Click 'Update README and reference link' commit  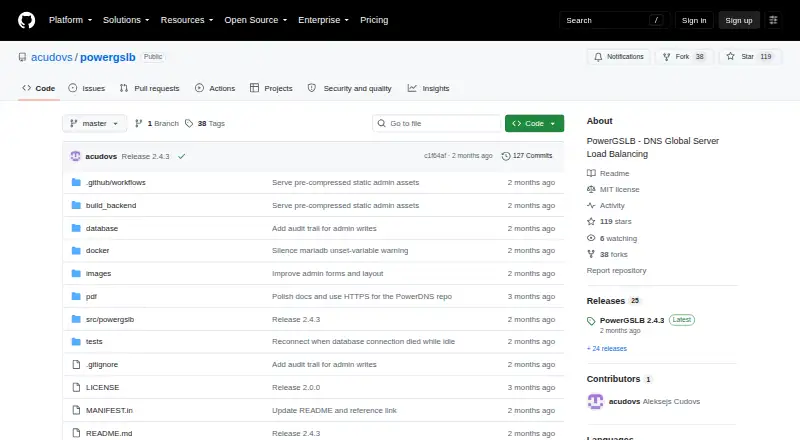(334, 410)
